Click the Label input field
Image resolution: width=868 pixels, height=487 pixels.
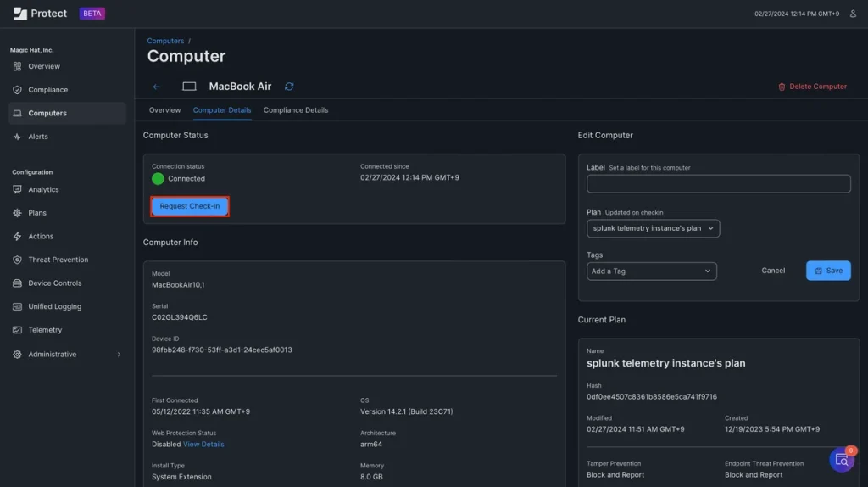(718, 184)
